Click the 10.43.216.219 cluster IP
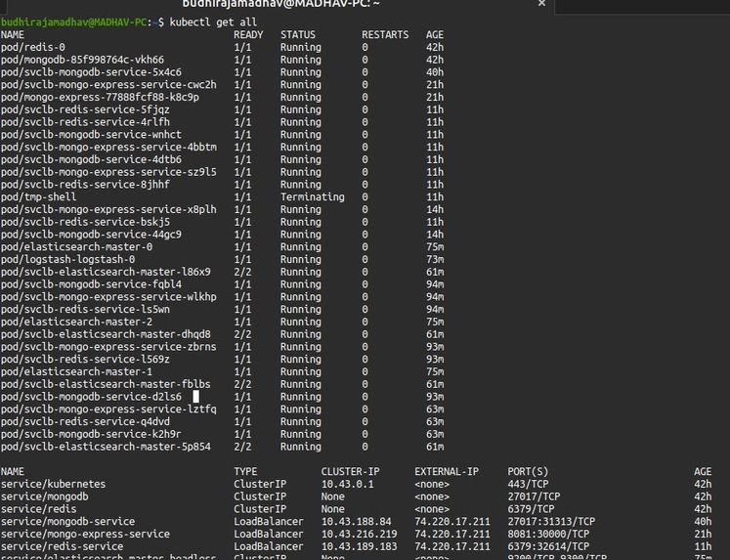The image size is (730, 560). point(359,534)
